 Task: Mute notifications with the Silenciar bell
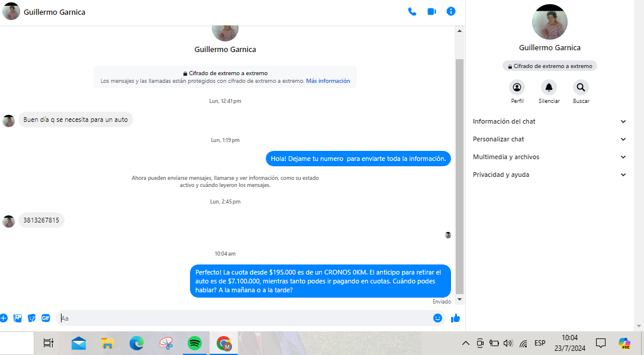549,88
